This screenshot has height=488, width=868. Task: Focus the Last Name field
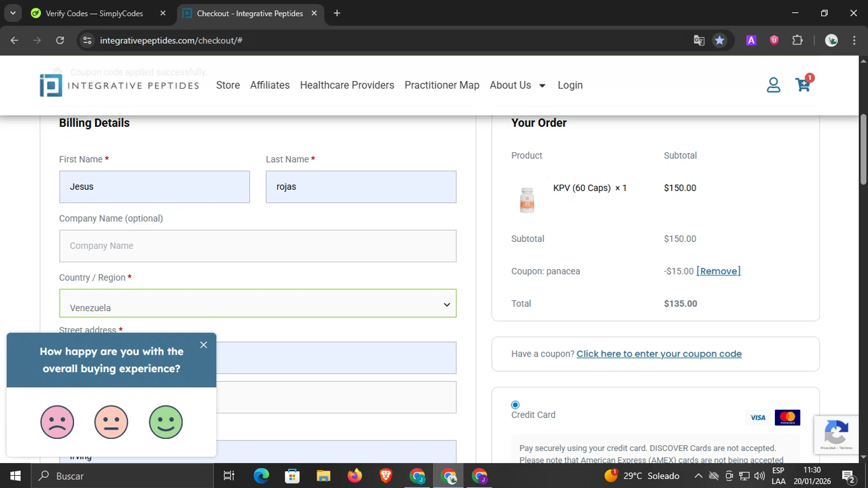[x=361, y=187]
